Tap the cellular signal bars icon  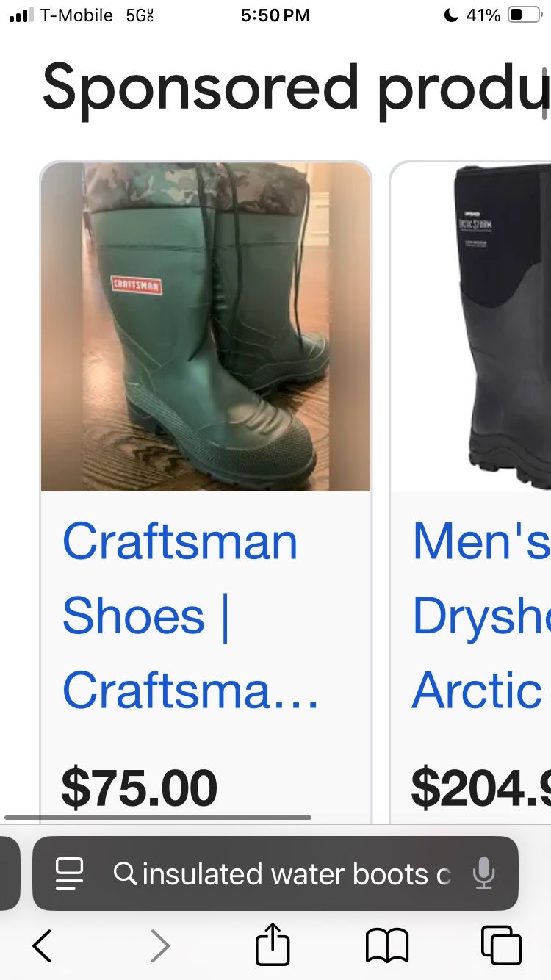(21, 15)
